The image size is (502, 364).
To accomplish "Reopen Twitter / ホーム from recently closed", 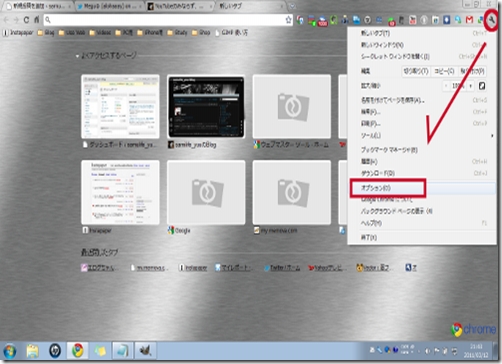I will click(x=282, y=268).
